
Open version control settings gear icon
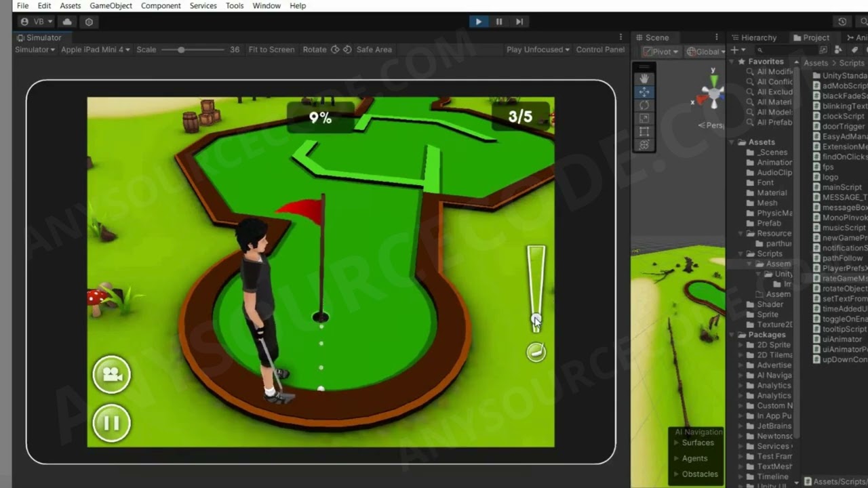89,22
